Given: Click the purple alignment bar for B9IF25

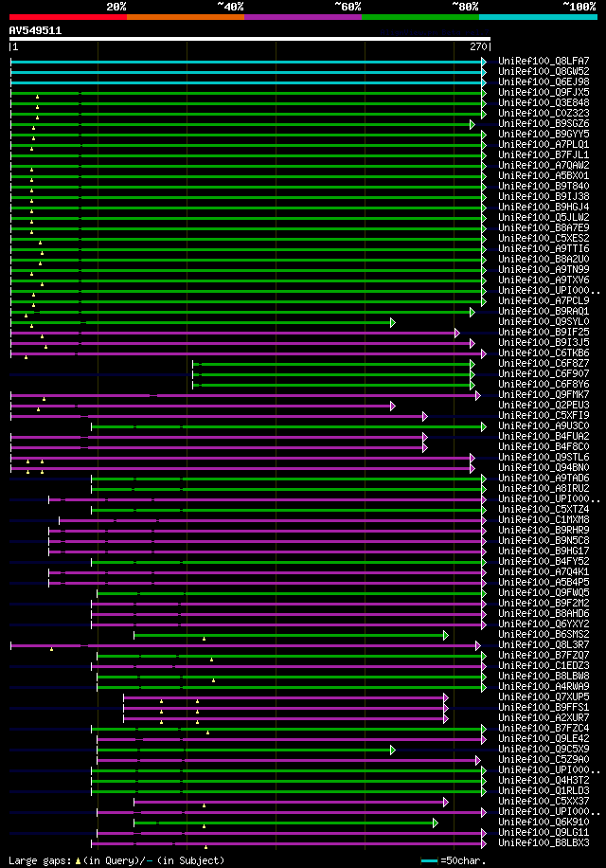Looking at the screenshot, I should pos(232,334).
